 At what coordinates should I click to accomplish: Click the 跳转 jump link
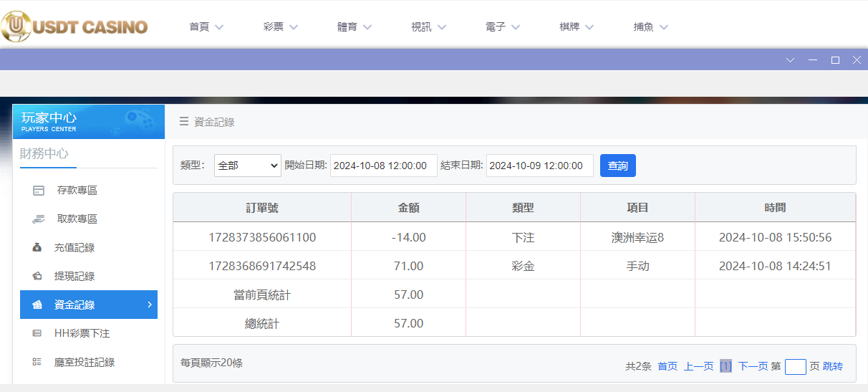pyautogui.click(x=832, y=366)
